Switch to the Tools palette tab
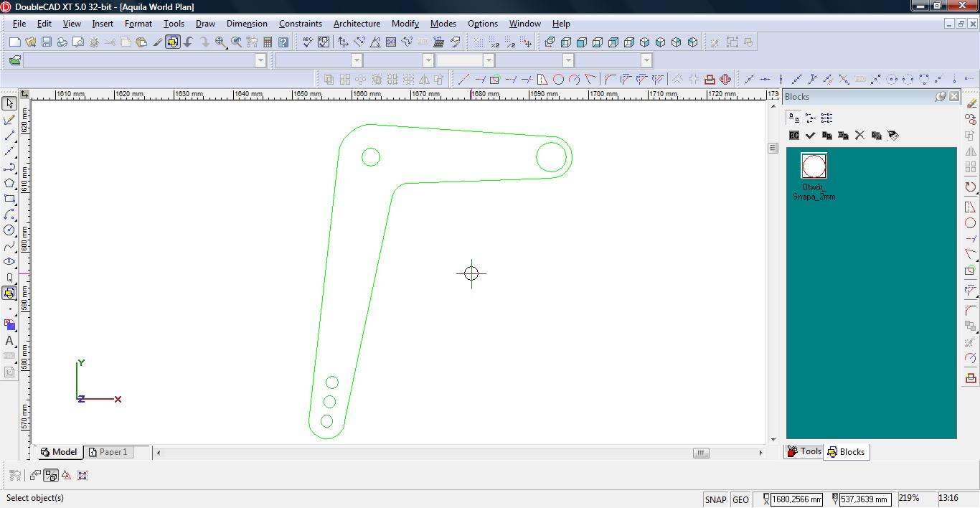Viewport: 980px width, 508px height. (x=804, y=451)
